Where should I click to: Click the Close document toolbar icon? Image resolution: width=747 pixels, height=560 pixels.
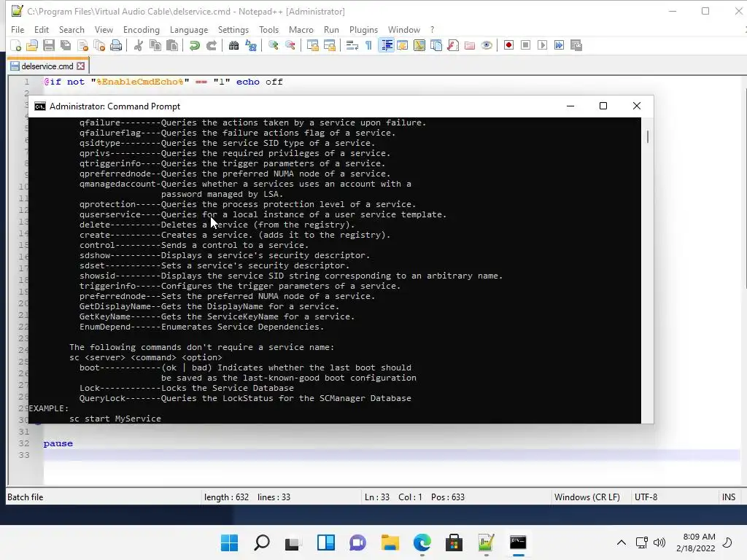83,45
